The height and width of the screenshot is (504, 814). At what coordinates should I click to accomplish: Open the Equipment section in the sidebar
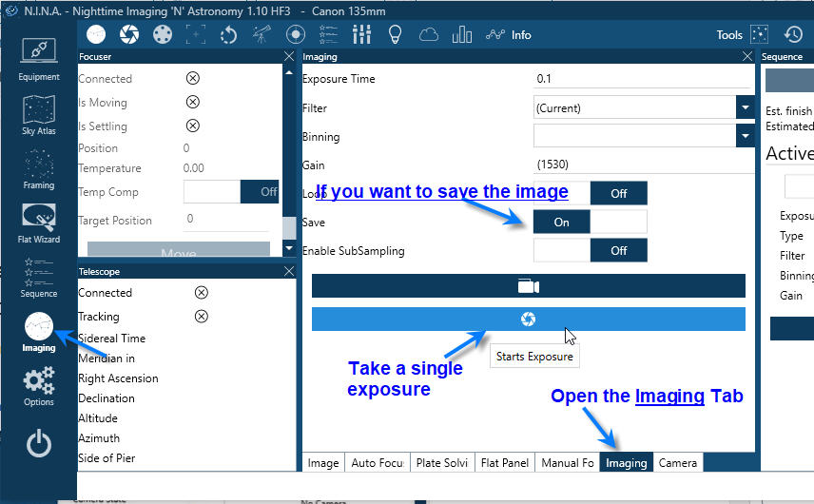tap(38, 59)
